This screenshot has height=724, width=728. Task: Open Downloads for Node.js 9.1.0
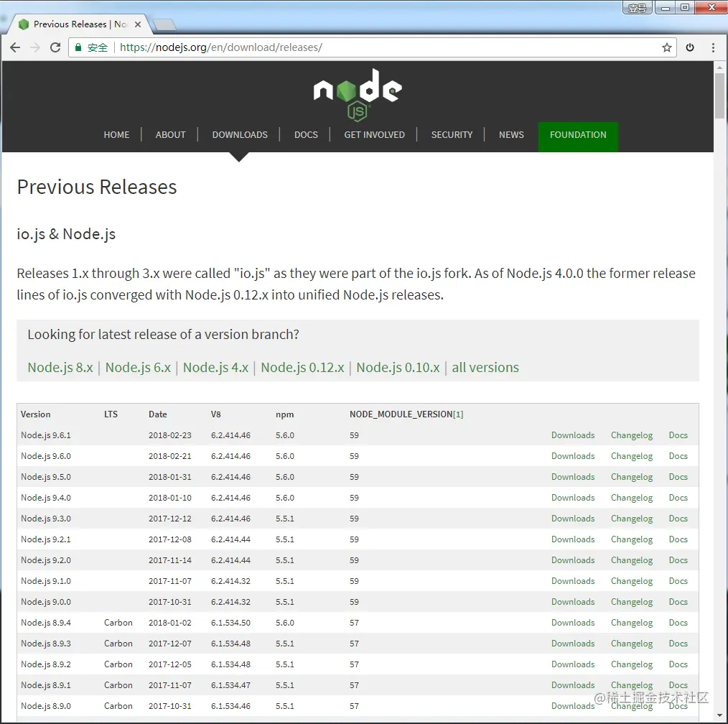[573, 581]
